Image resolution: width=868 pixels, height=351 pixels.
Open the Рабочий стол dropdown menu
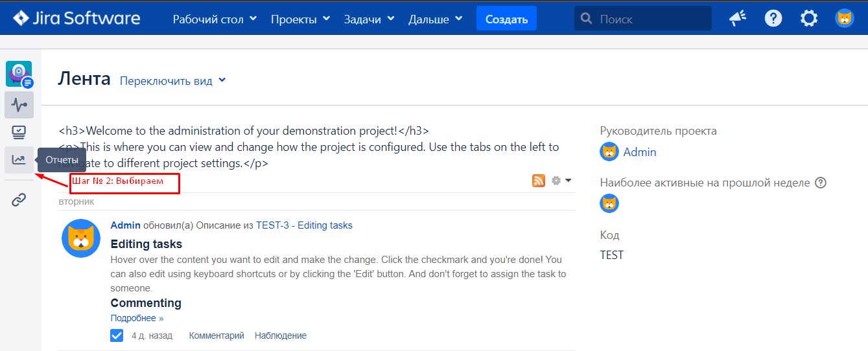coord(215,19)
